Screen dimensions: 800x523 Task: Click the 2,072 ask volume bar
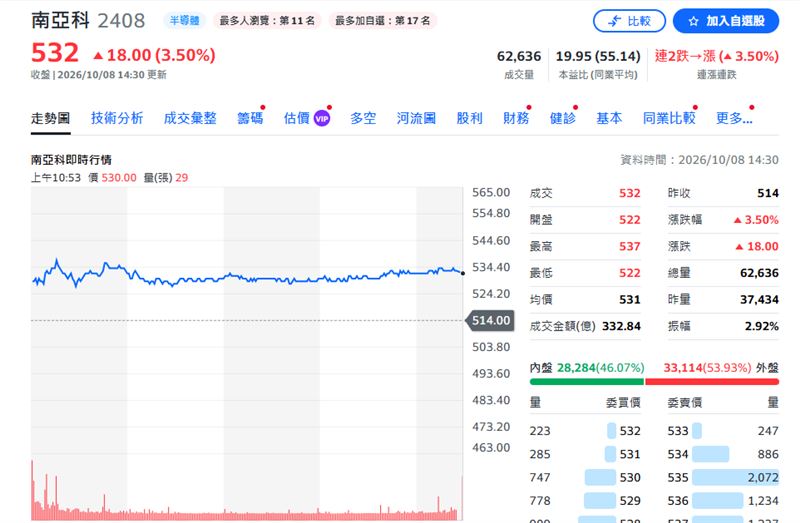(735, 478)
